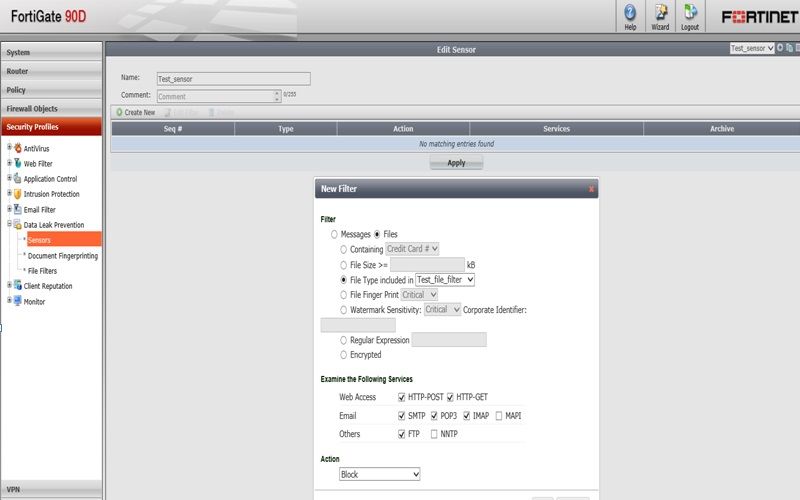Image resolution: width=800 pixels, height=500 pixels.
Task: Select Regular Expression radio option
Action: coord(343,340)
